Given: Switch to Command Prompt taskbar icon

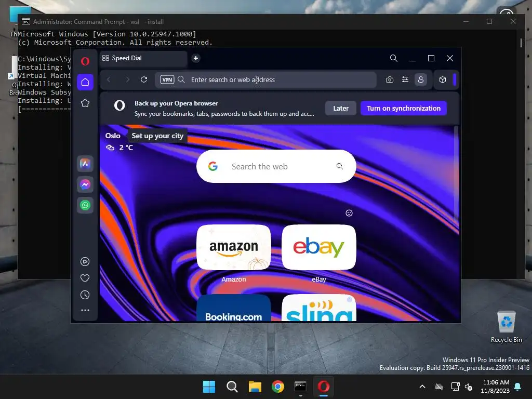Looking at the screenshot, I should pyautogui.click(x=301, y=387).
